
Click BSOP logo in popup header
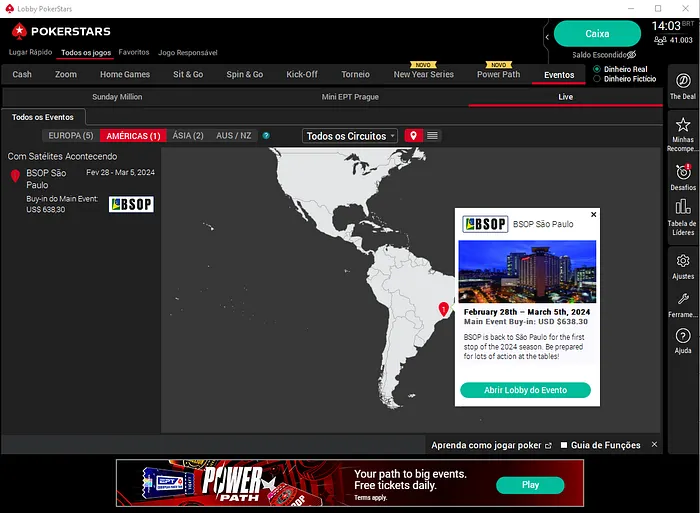(x=485, y=224)
